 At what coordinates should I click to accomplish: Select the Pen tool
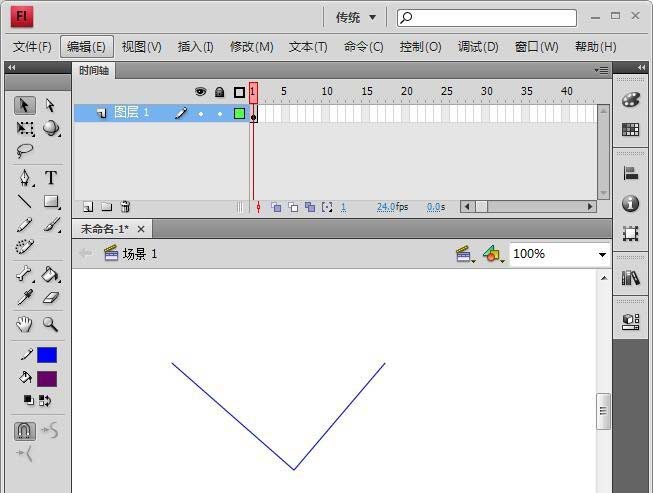coord(25,178)
